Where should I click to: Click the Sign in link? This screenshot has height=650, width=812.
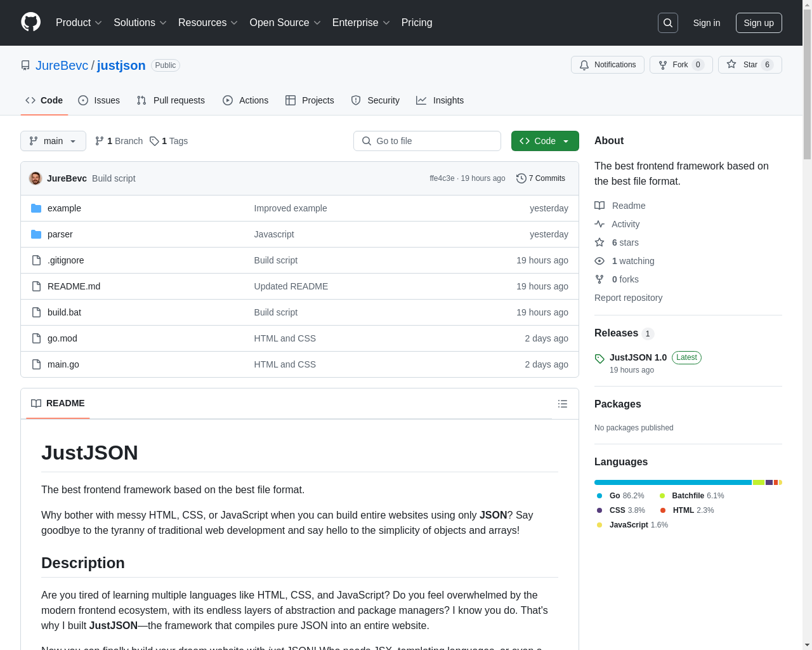pyautogui.click(x=707, y=23)
